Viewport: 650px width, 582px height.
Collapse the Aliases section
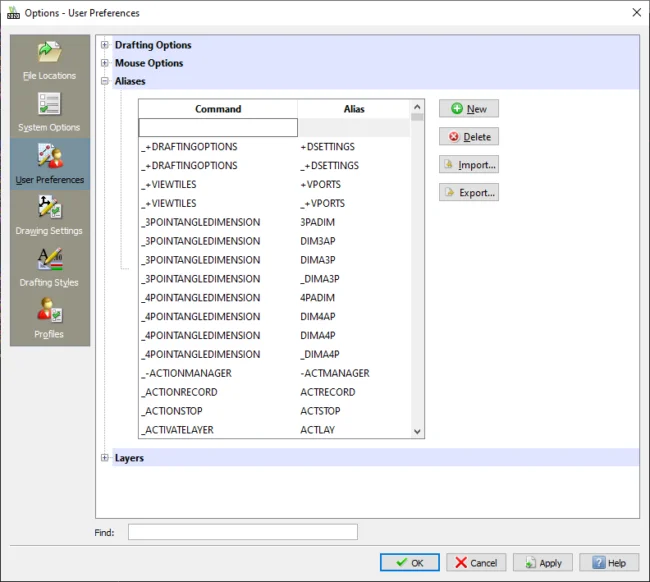(x=105, y=81)
